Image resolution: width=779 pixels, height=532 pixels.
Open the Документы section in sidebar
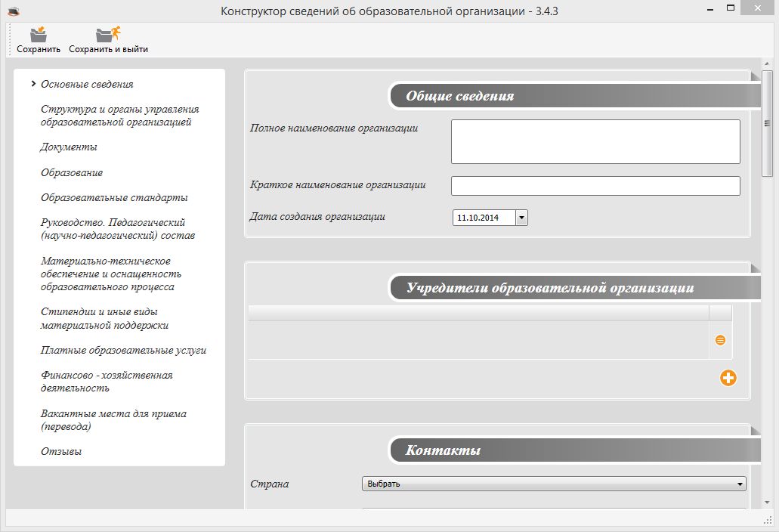(x=69, y=147)
